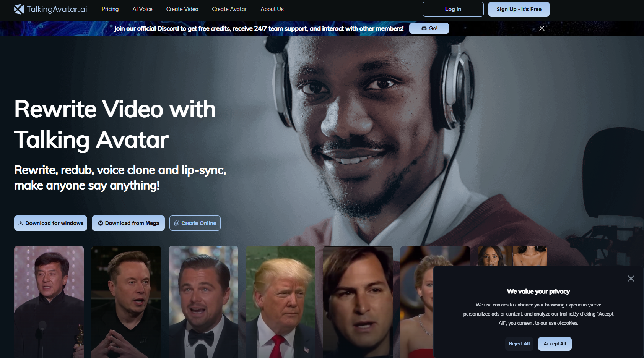Go to AI Voice in navigation

pyautogui.click(x=142, y=9)
